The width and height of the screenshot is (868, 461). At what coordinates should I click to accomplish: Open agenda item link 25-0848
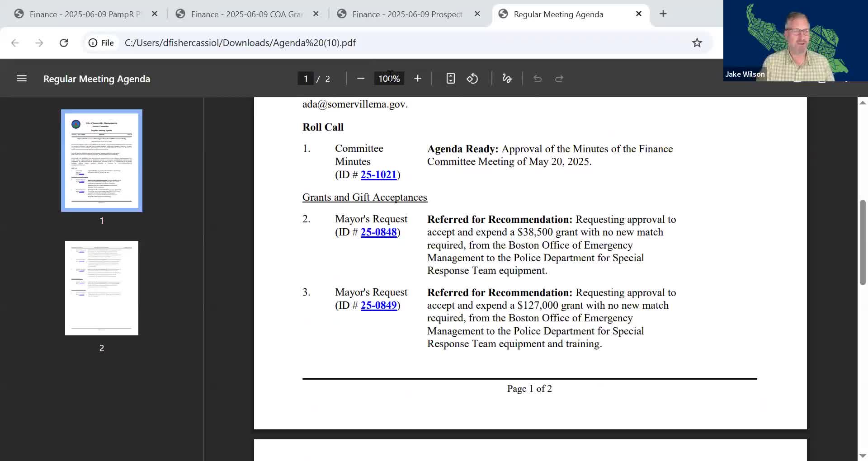point(378,232)
